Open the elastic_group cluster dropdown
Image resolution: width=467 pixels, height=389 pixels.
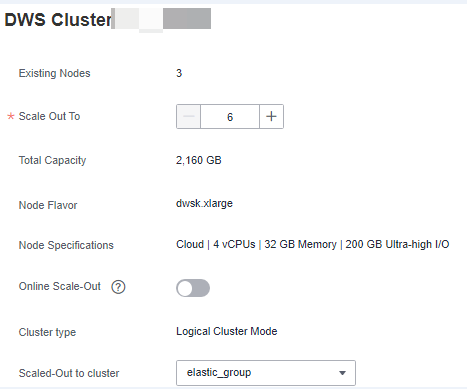tap(266, 373)
